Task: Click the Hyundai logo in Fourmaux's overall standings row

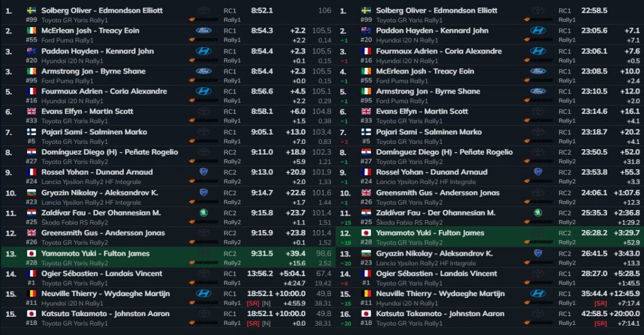Action: point(538,51)
